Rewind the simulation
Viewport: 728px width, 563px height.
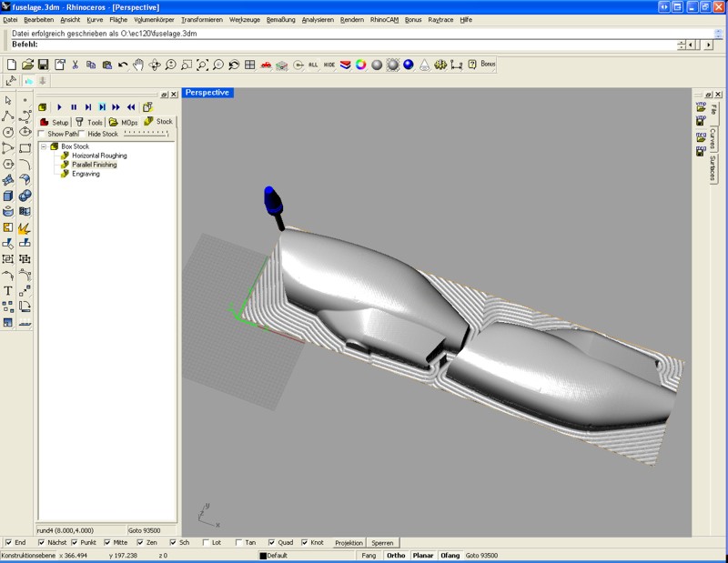[x=131, y=107]
